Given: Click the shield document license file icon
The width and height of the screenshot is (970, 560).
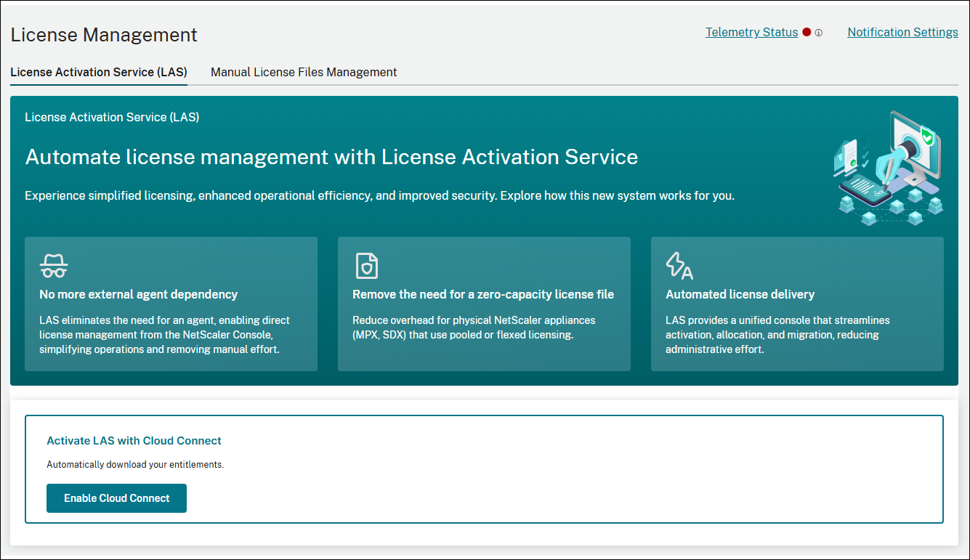Looking at the screenshot, I should (x=366, y=266).
